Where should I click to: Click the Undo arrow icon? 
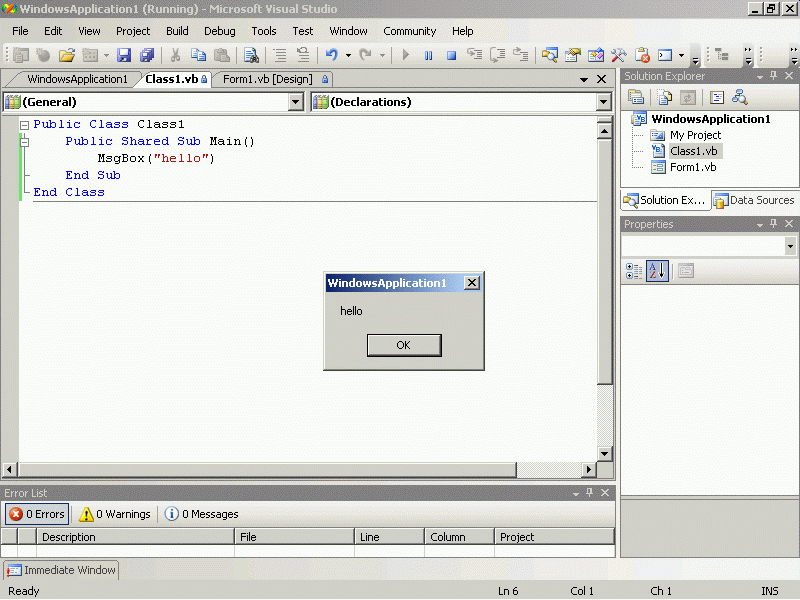click(x=331, y=56)
